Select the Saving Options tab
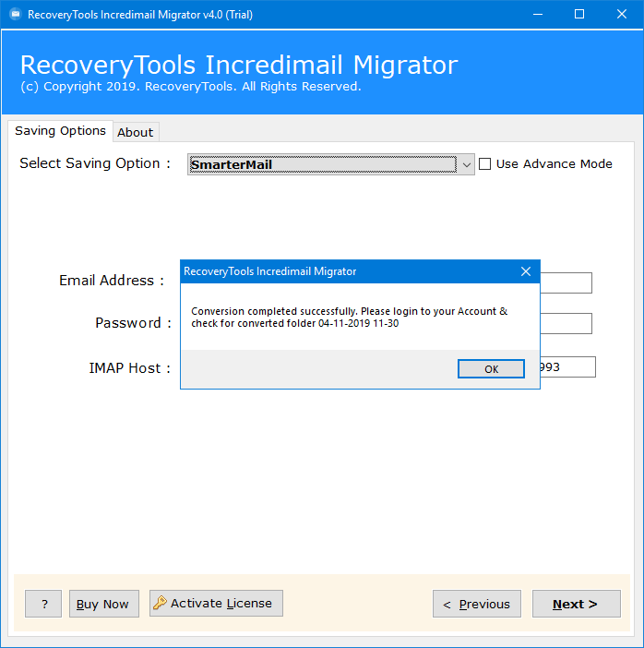 (60, 131)
